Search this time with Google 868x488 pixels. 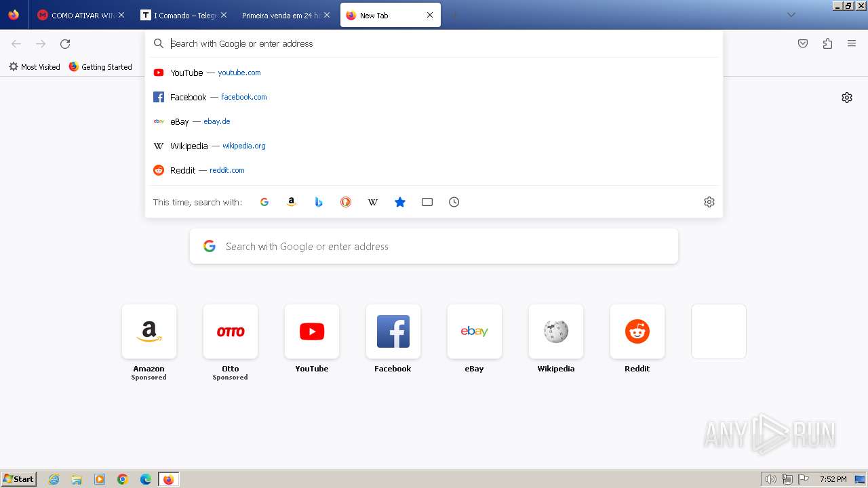264,202
